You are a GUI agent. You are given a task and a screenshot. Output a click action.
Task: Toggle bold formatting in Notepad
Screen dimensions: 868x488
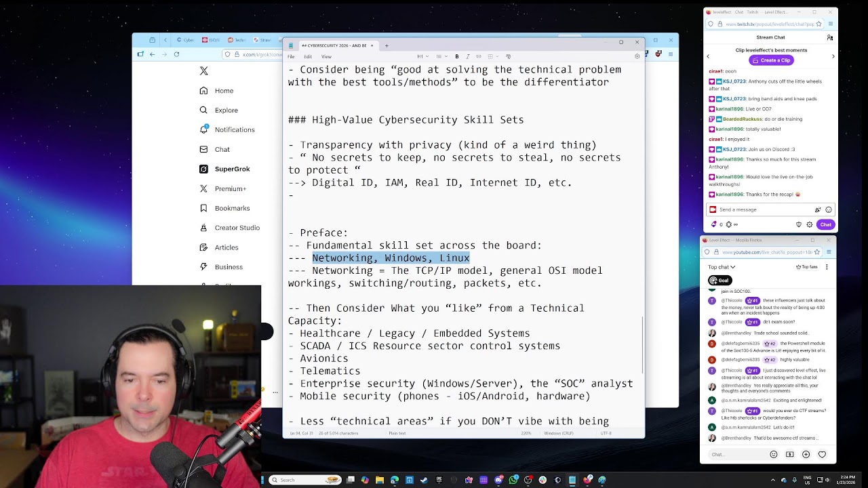point(457,56)
